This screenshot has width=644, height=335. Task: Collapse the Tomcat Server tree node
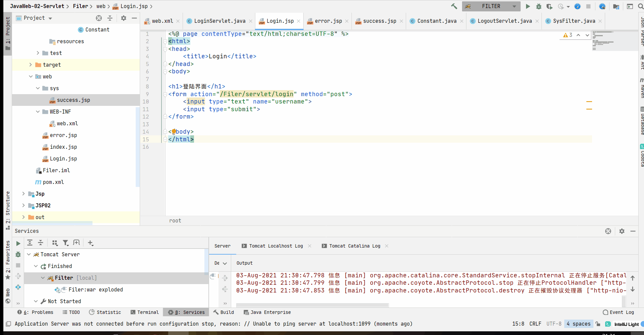29,254
